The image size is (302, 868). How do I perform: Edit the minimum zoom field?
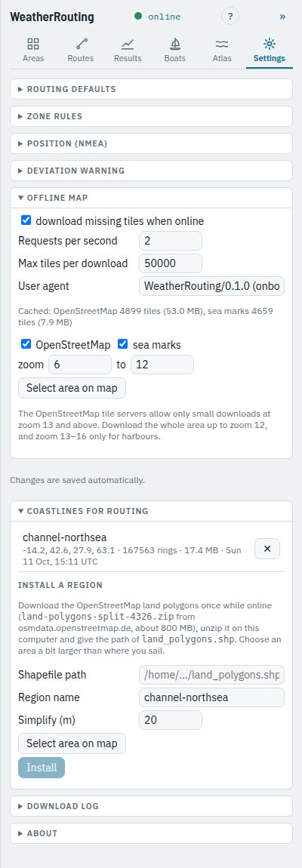[80, 365]
